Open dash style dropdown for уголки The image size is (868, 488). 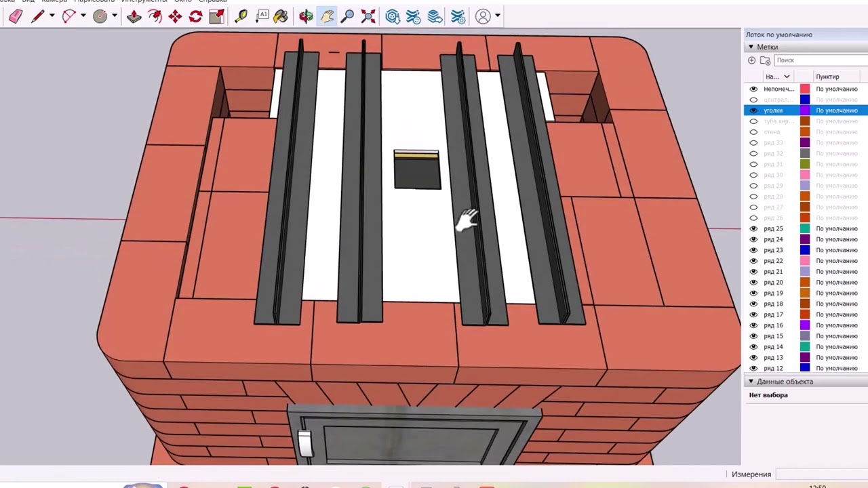click(837, 110)
